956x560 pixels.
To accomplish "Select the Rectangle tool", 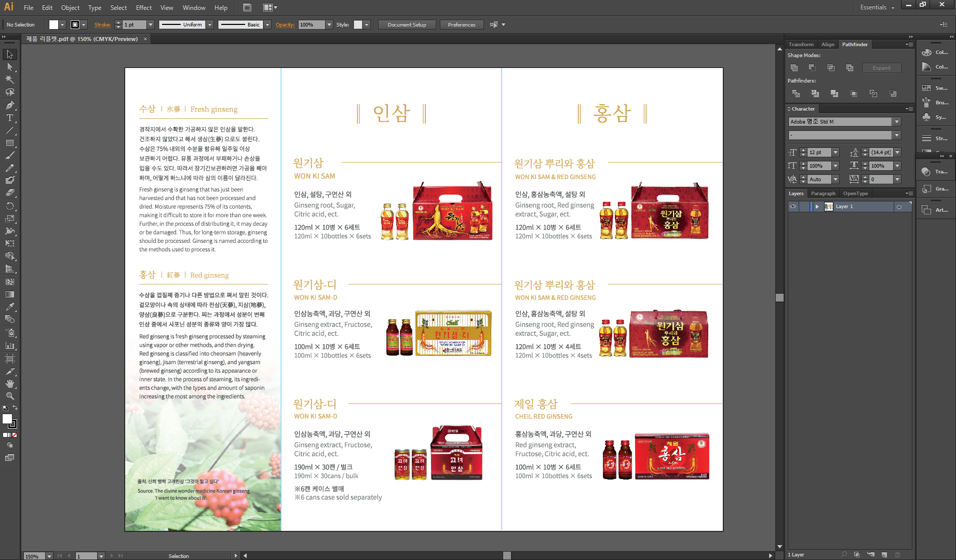I will 10,143.
